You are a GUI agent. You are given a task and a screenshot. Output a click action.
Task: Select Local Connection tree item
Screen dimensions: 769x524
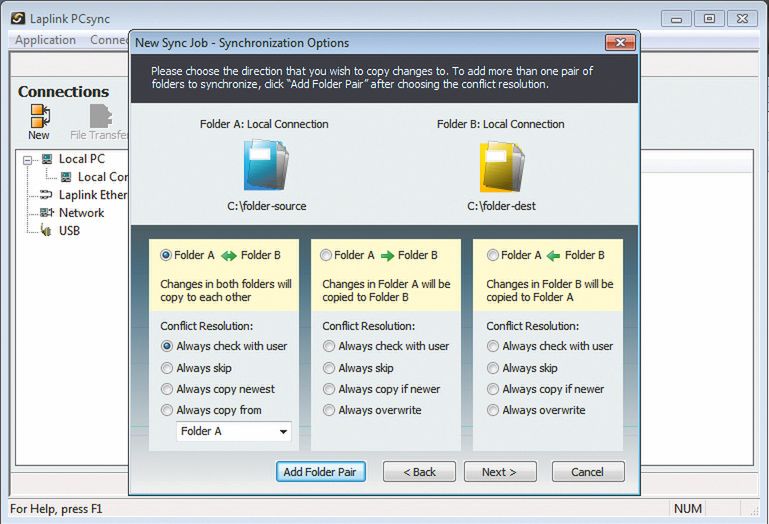tap(103, 177)
